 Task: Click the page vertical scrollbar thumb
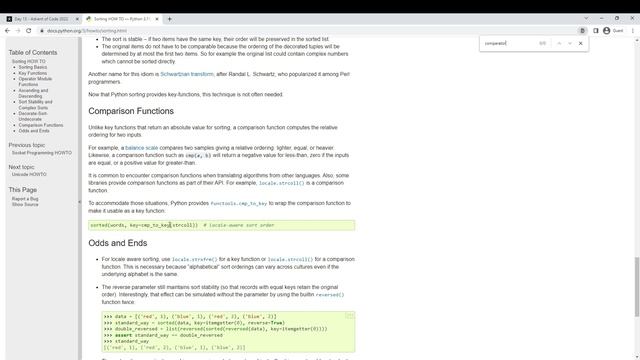coord(636,287)
